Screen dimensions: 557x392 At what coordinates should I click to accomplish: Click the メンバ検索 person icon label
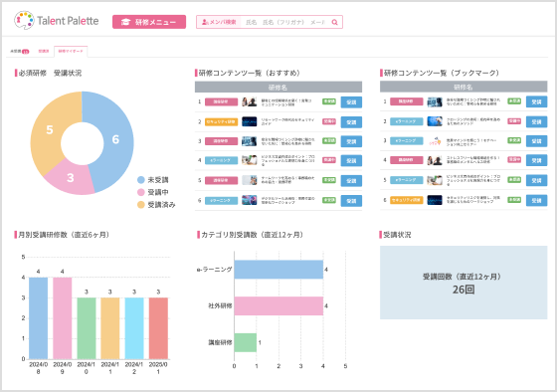219,22
